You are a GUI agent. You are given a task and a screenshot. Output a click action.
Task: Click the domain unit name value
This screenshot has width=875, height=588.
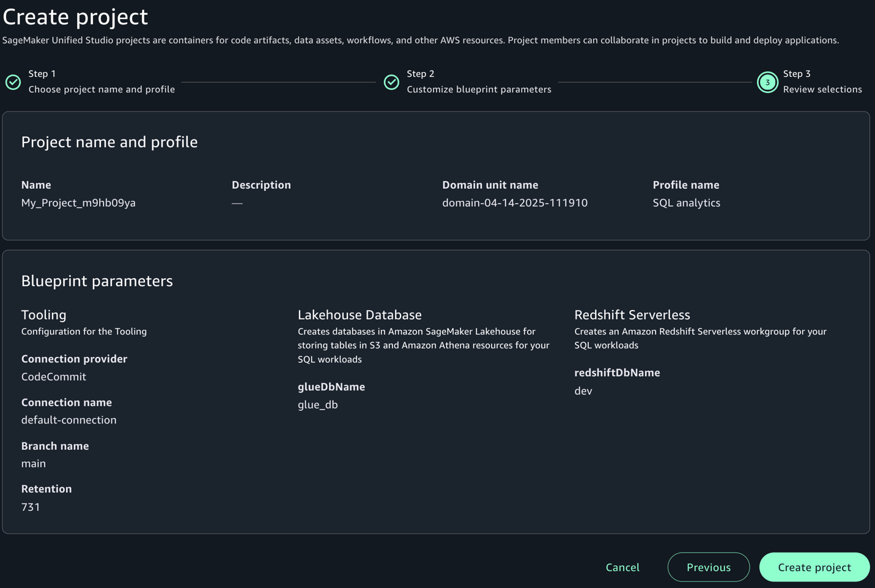pyautogui.click(x=514, y=203)
